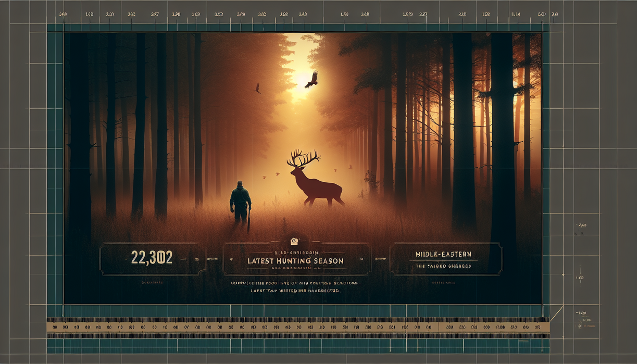Click the small bird left of the sun

tap(257, 89)
